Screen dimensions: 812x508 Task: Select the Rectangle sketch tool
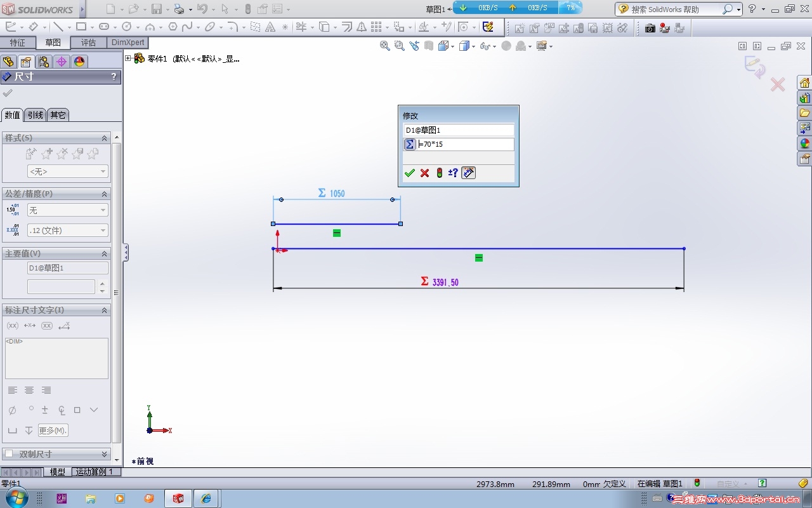pos(81,27)
